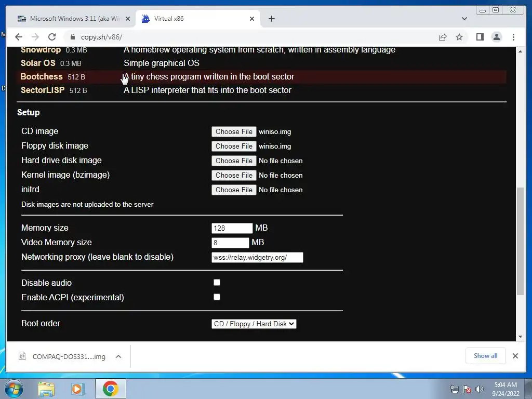This screenshot has width=532, height=399.
Task: Click the 'Disk images are not uploaded to the server' note
Action: point(87,205)
